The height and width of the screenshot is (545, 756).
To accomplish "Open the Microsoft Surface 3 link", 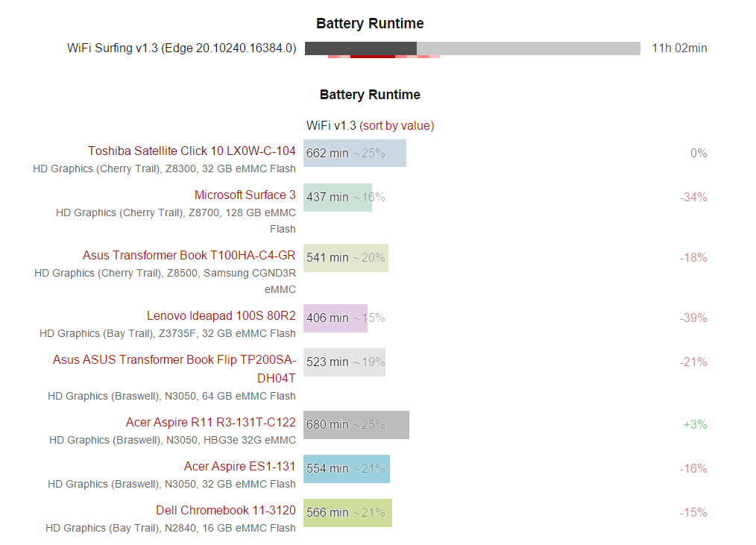I will point(245,195).
